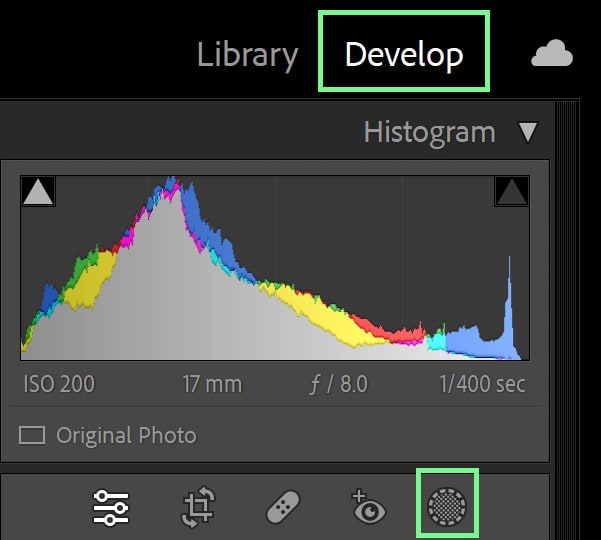Select the Healing bandage tool
601x540 pixels.
click(283, 507)
